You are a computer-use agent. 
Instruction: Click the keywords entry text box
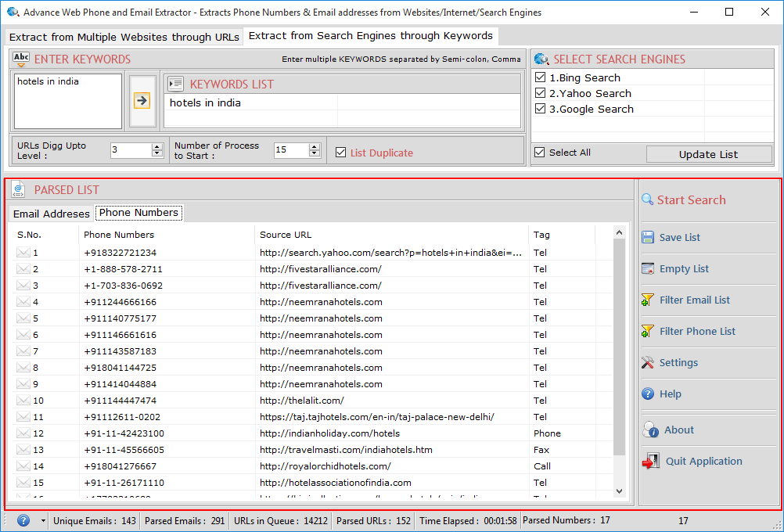tap(68, 101)
